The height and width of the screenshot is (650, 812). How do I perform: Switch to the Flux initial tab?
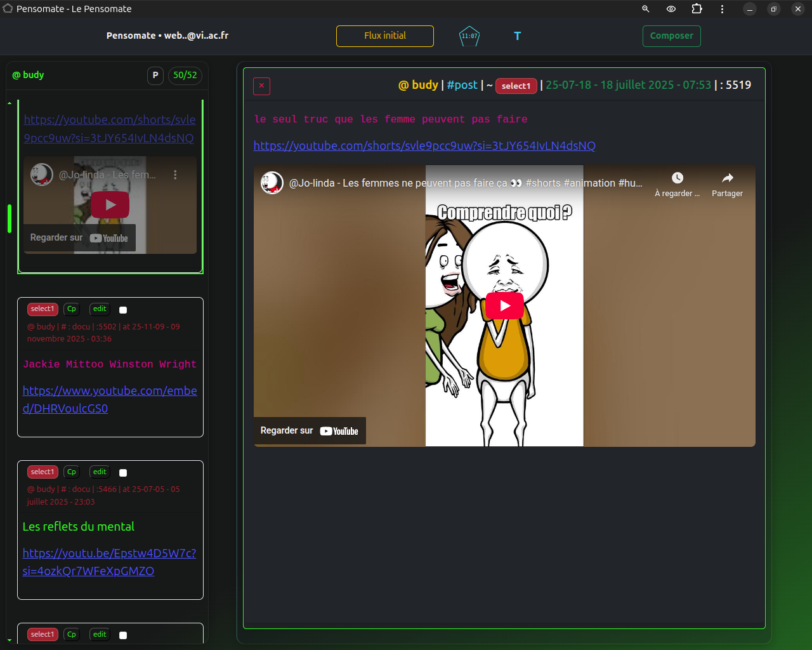point(384,36)
